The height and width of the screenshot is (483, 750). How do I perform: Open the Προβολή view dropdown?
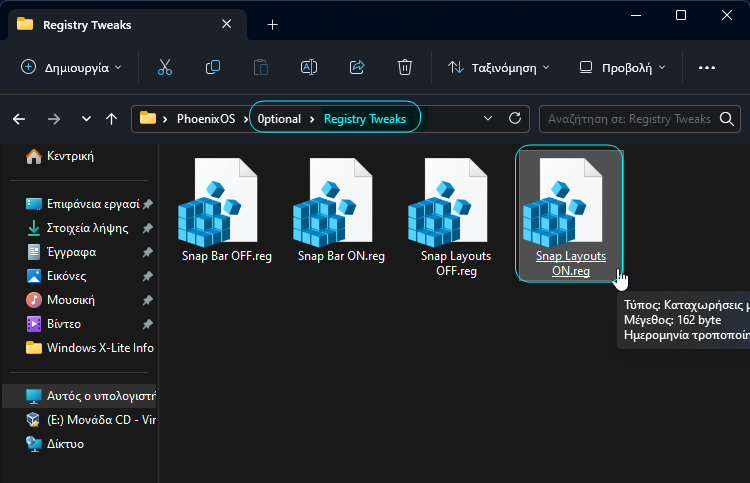623,68
